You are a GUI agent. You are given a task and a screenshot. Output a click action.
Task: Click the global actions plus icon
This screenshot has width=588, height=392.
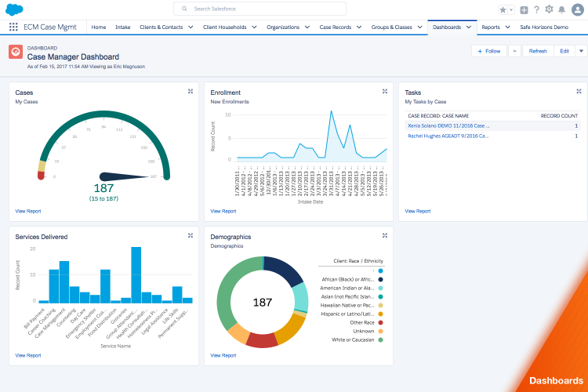click(x=524, y=10)
